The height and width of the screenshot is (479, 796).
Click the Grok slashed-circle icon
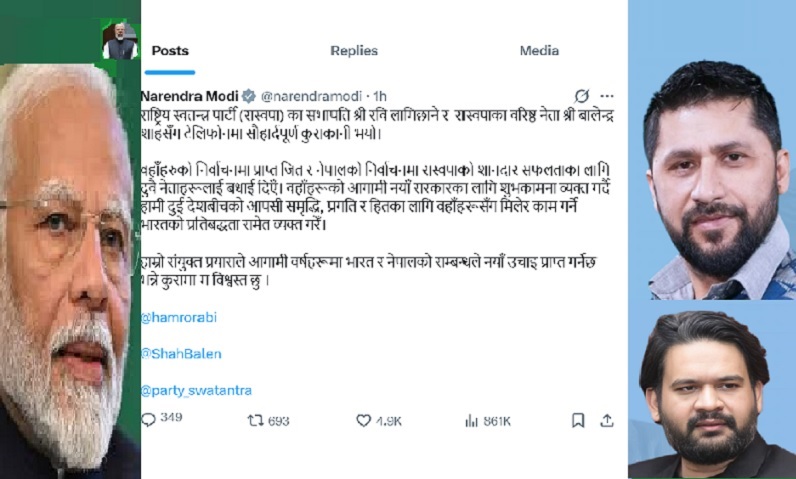tap(582, 95)
